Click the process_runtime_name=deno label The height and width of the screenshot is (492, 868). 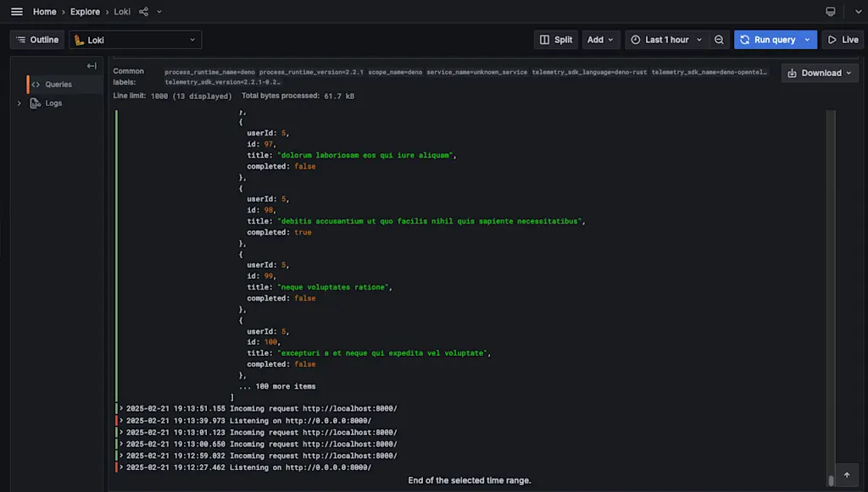click(x=210, y=73)
